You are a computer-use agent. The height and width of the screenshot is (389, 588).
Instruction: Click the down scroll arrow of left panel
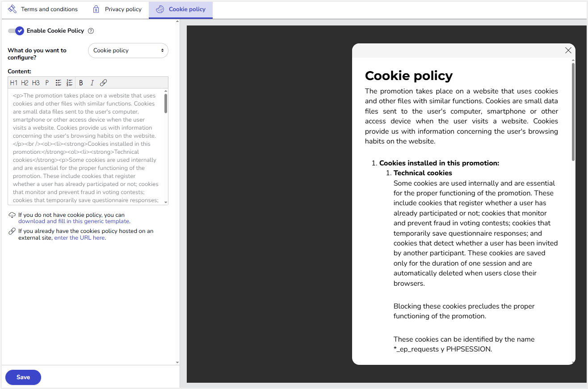pos(177,362)
